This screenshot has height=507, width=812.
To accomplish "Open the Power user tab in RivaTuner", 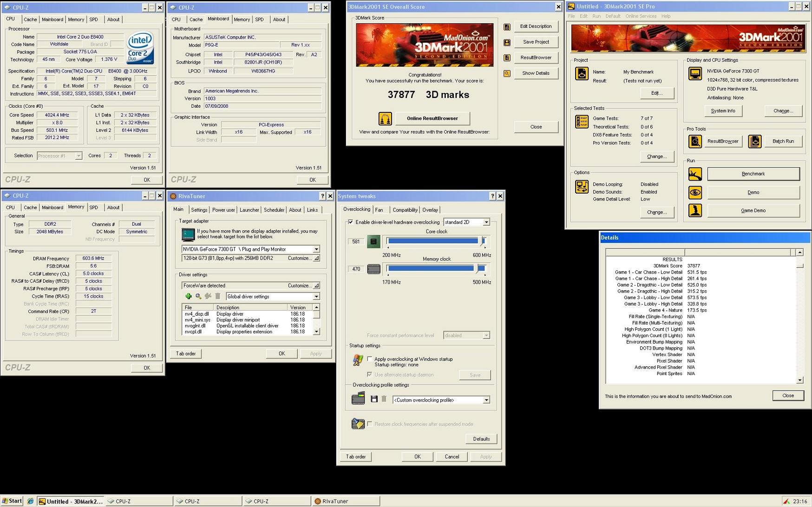I will point(223,210).
